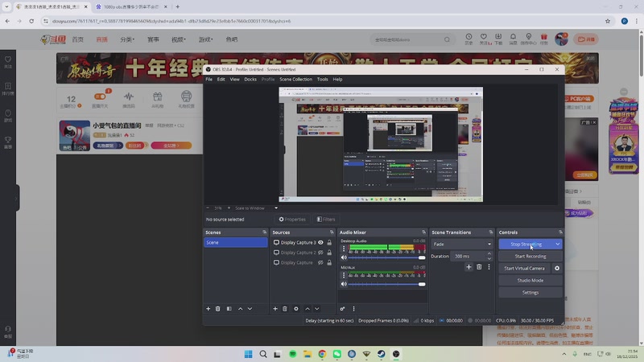Add a new source with the plus icon
This screenshot has height=362, width=644.
275,309
